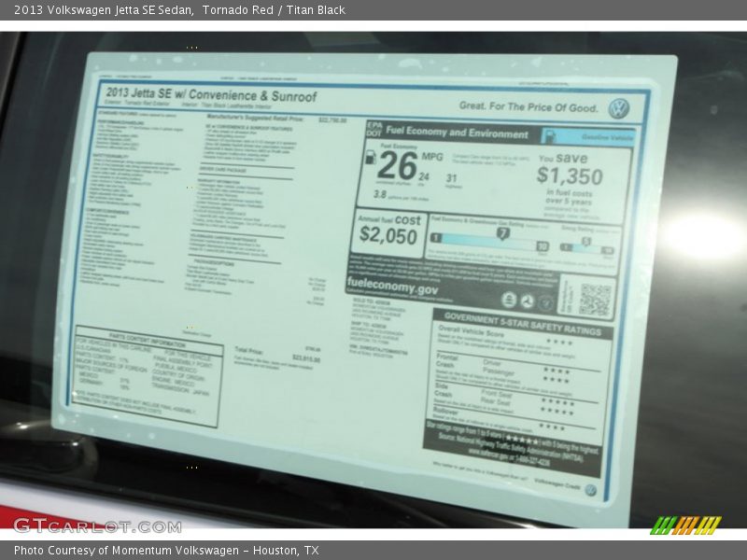Click the small Volkswagen Credit logo at sticker bottom
Screen dimensions: 747x560
coord(590,490)
